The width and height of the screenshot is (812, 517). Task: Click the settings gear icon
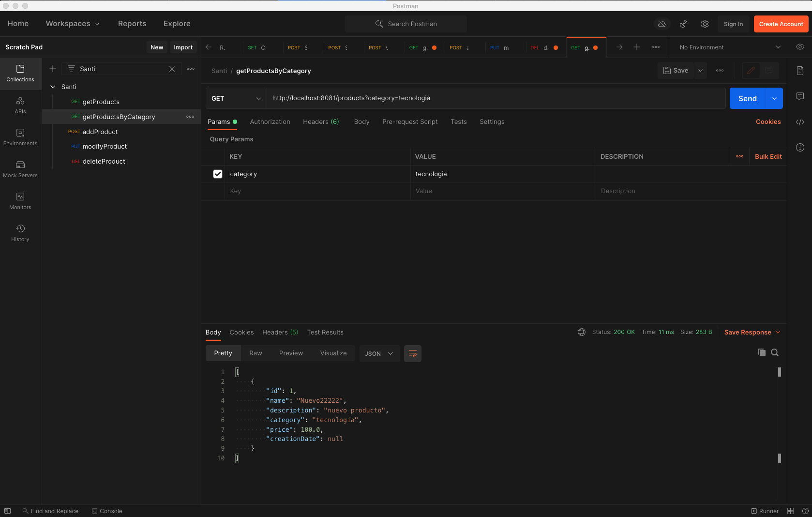[x=705, y=24]
